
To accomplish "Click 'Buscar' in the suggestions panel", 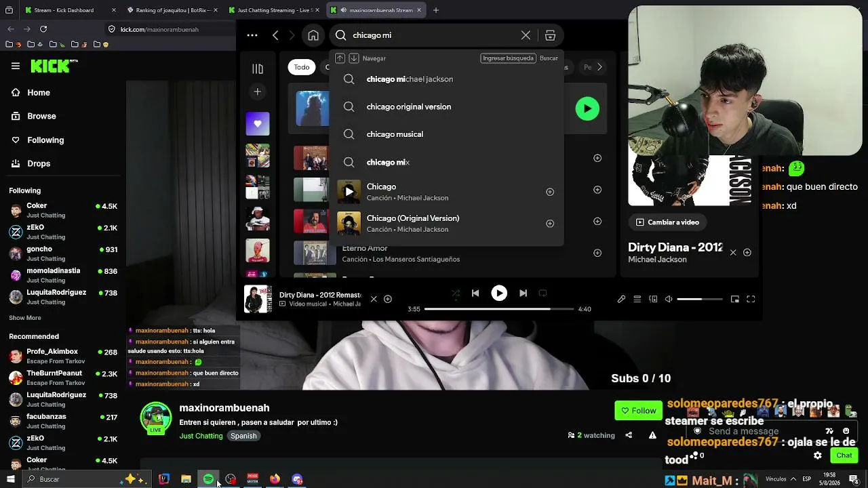I will (549, 58).
